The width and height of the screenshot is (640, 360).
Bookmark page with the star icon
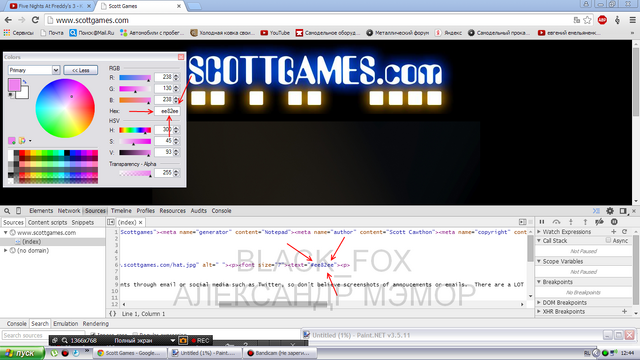pyautogui.click(x=587, y=20)
